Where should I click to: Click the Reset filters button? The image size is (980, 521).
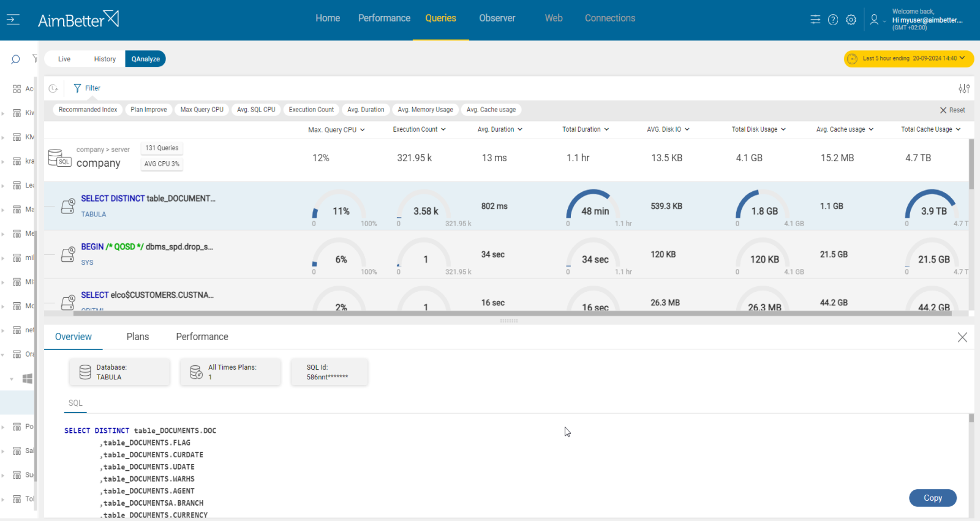952,110
